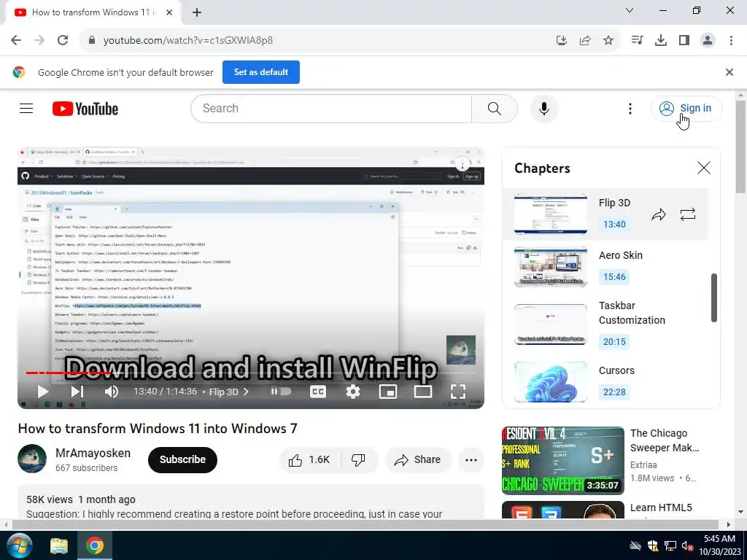Jump to Aero Skin chapter at 15:46

[614, 276]
